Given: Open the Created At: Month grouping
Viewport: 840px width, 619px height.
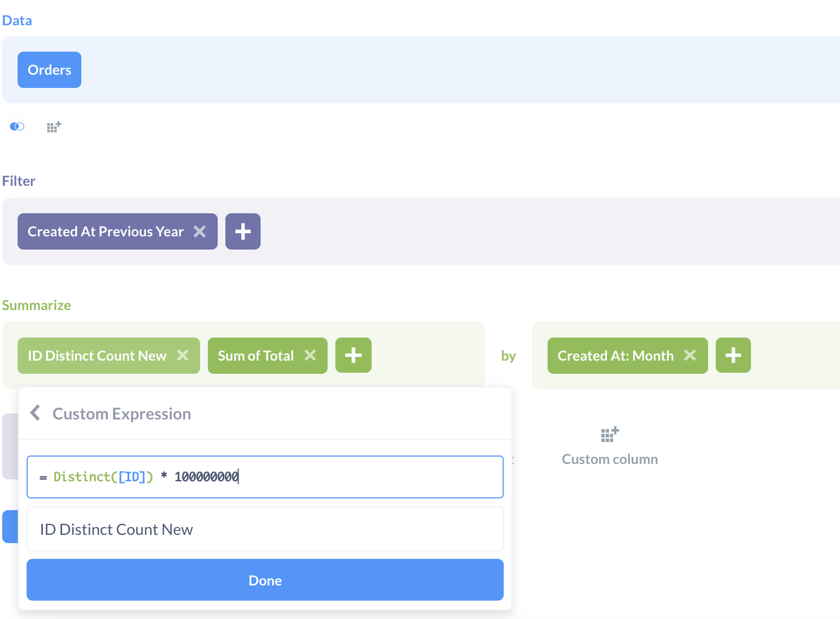Looking at the screenshot, I should (616, 356).
